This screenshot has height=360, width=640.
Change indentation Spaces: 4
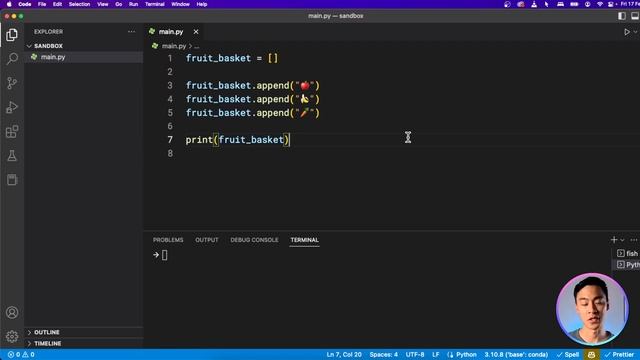[383, 355]
